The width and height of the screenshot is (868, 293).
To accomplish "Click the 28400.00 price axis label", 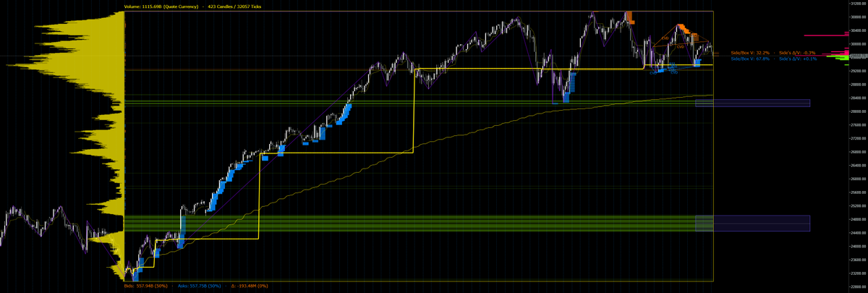I will 859,98.
